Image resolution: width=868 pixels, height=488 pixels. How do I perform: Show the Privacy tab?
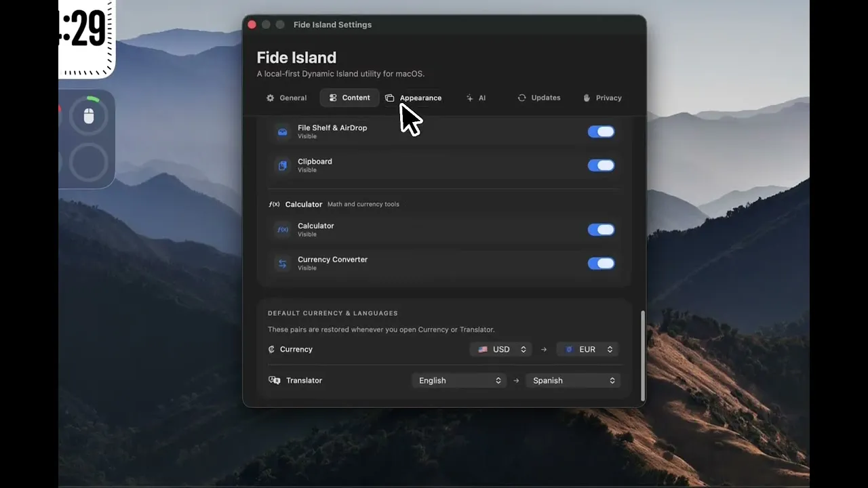pyautogui.click(x=602, y=98)
